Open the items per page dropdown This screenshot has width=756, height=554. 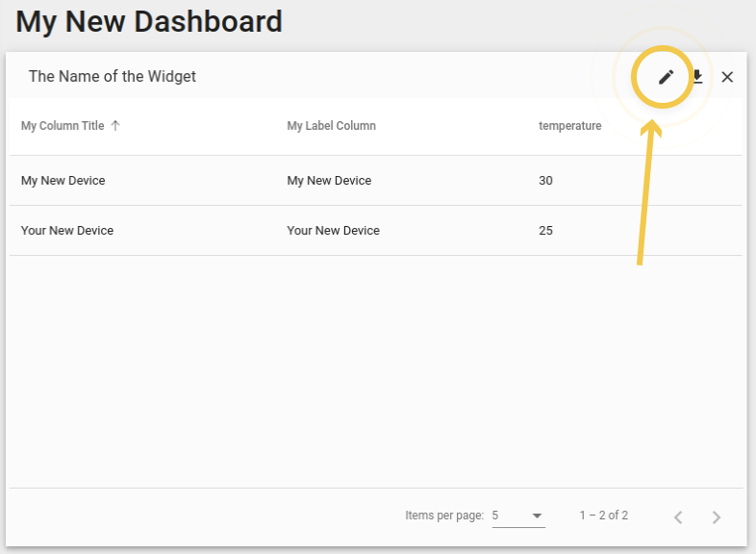coord(518,516)
